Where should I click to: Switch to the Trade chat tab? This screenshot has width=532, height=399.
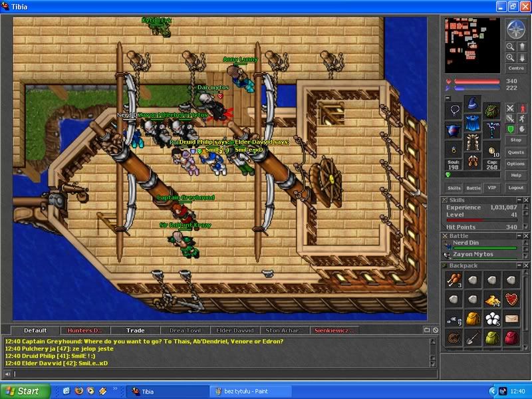click(136, 330)
